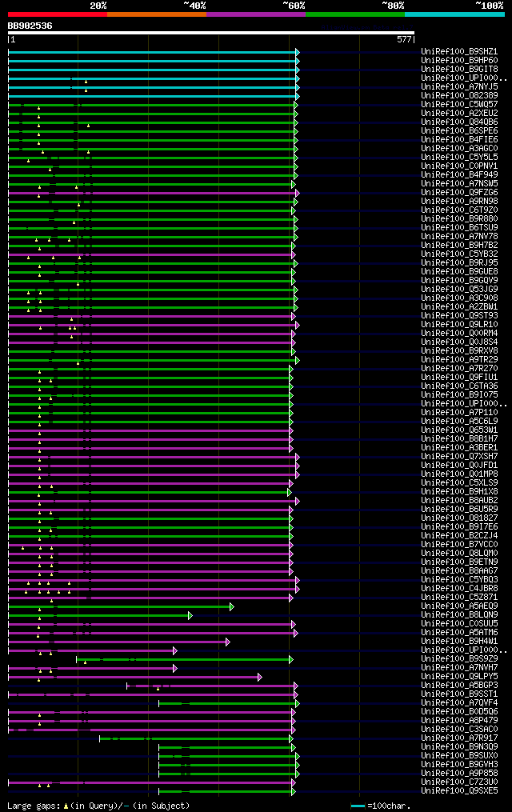Select the UniRef100_A9P858 label
This screenshot has height=812, width=512.
point(459,774)
